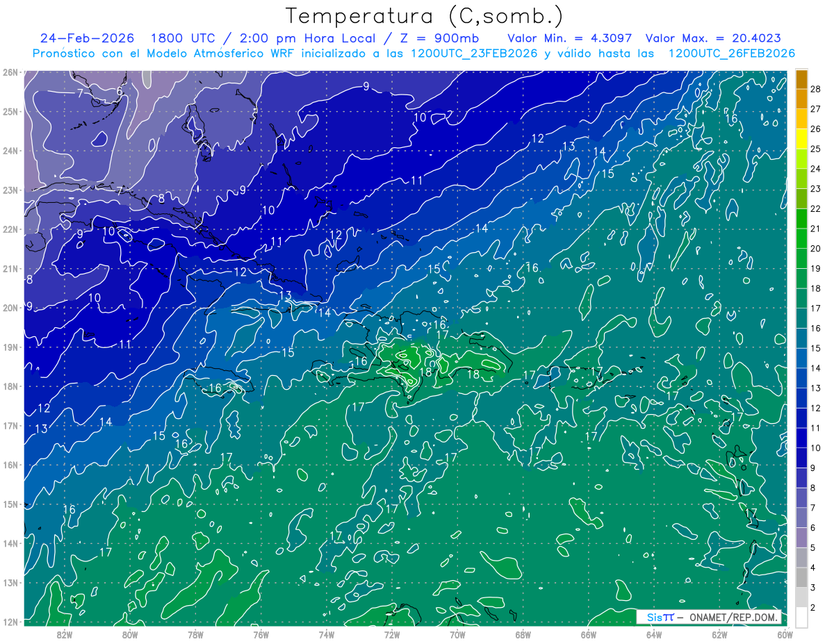Viewport: 834px width, 644px height.
Task: Click the "68W" longitude axis label
Action: (x=523, y=634)
